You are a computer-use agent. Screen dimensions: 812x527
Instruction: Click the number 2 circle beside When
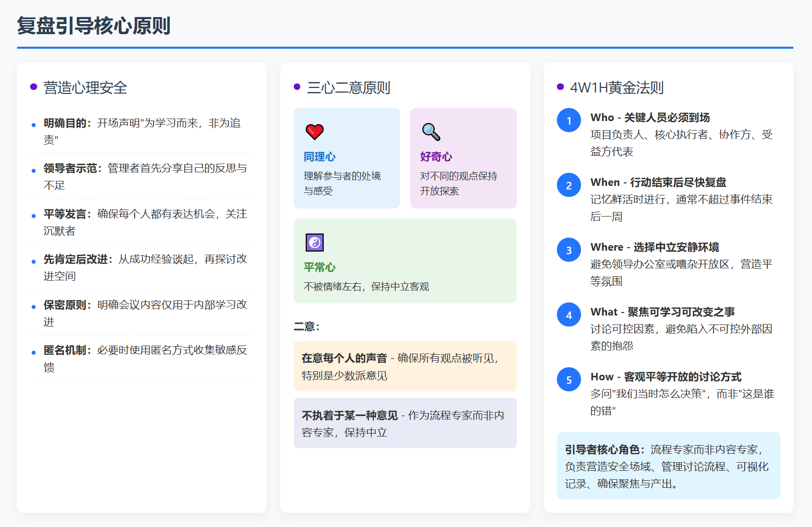point(568,185)
